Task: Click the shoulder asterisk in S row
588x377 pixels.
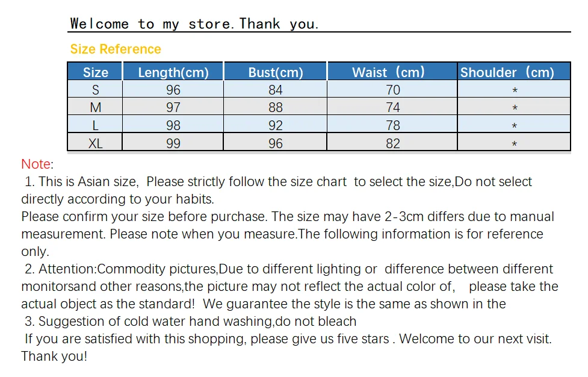Action: (x=515, y=91)
